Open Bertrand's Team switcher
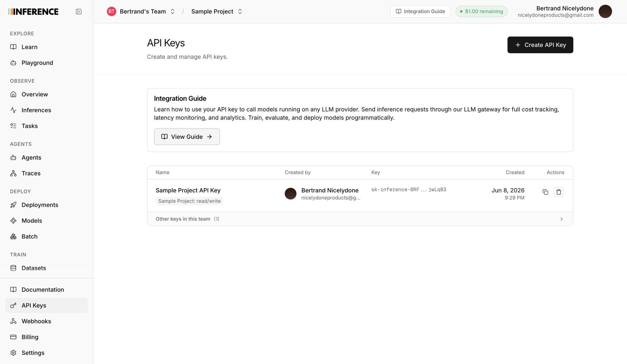The image size is (627, 364). coord(141,11)
